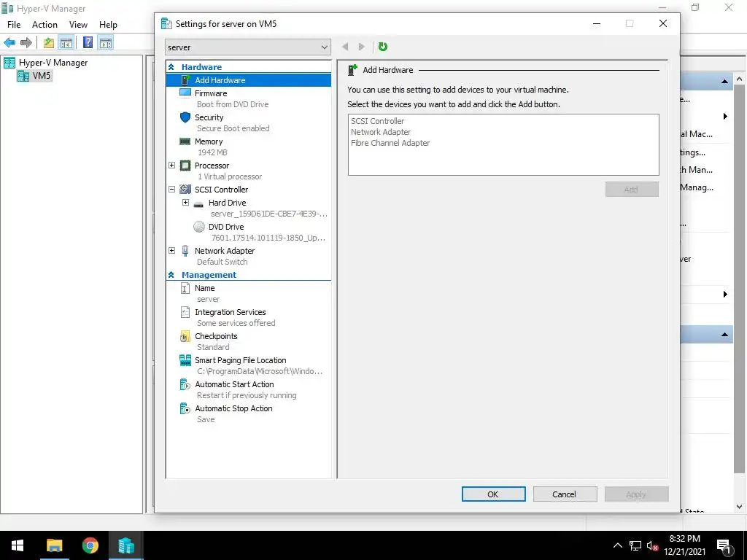Select SCSI Controller in the device list
The width and height of the screenshot is (747, 560).
377,121
